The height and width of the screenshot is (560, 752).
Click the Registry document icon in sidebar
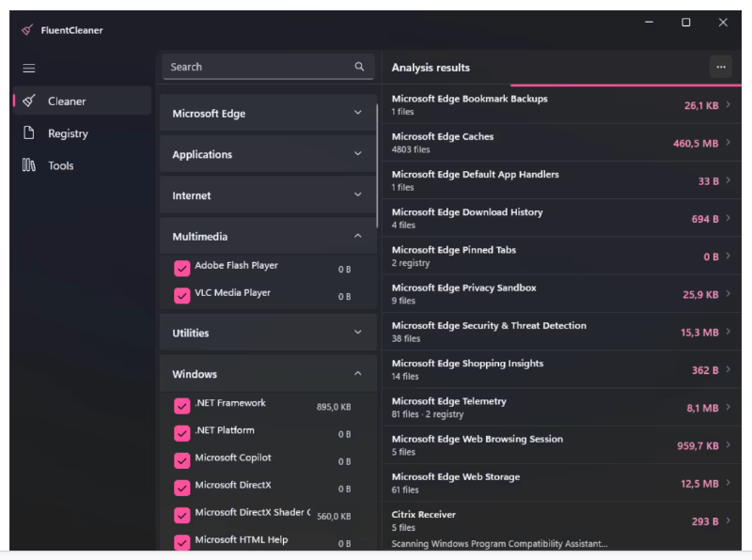click(x=29, y=133)
